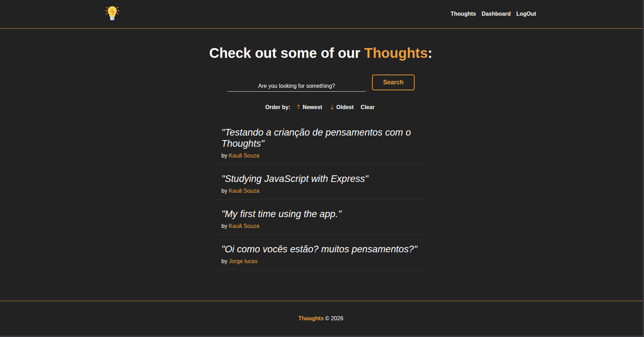Click the lightbulb logo icon
Image resolution: width=644 pixels, height=337 pixels.
[112, 13]
